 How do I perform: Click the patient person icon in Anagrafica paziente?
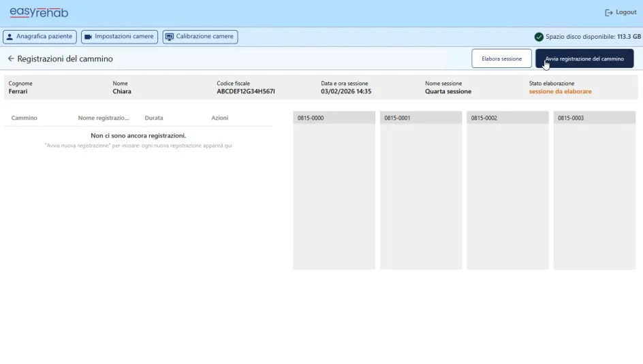click(10, 37)
